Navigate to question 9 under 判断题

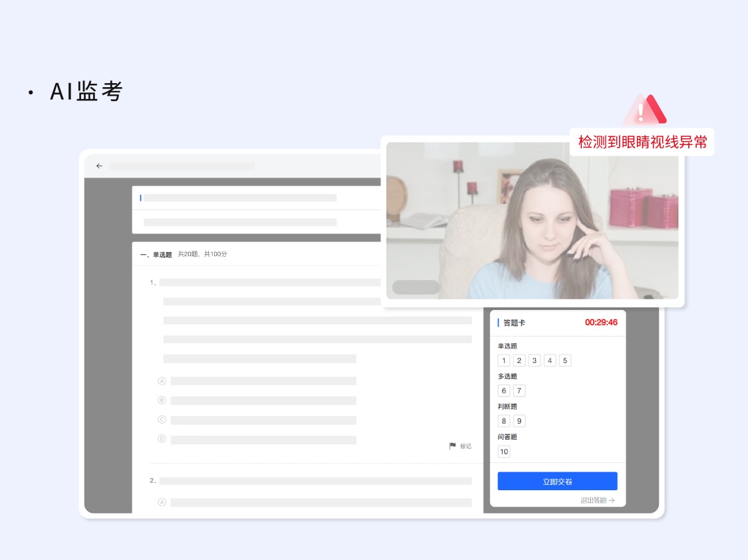click(x=519, y=421)
